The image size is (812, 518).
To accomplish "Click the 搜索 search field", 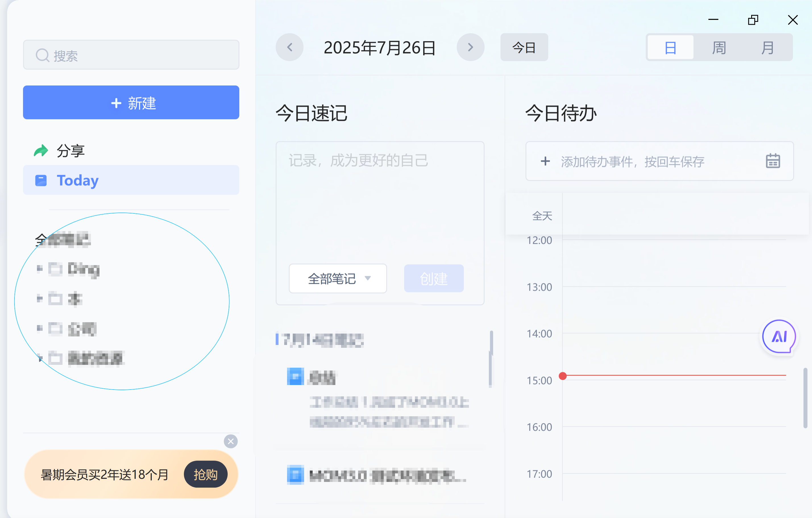I will point(131,55).
